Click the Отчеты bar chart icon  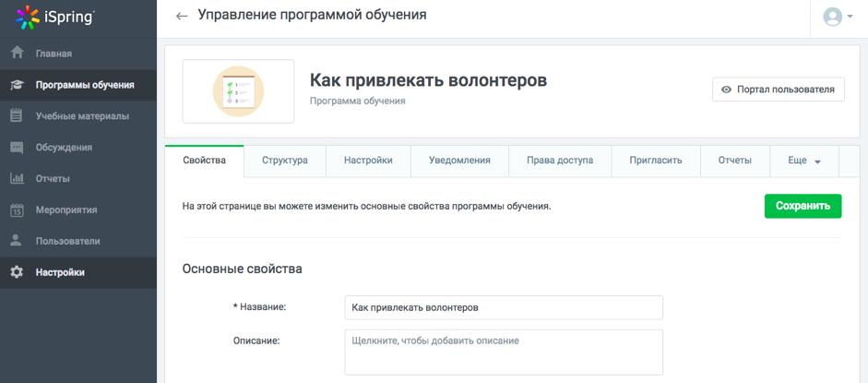tap(17, 179)
